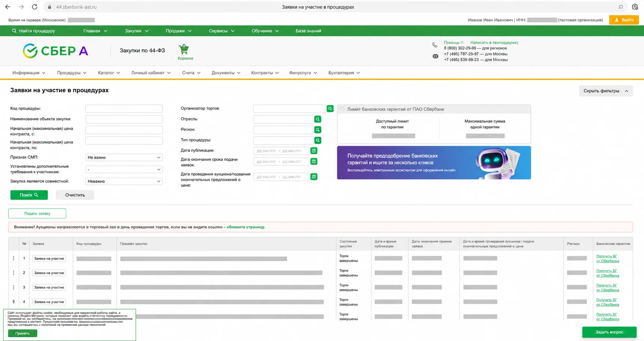The image size is (644, 341).
Task: Collapse filters with Скрыть фильтры button
Action: 606,91
